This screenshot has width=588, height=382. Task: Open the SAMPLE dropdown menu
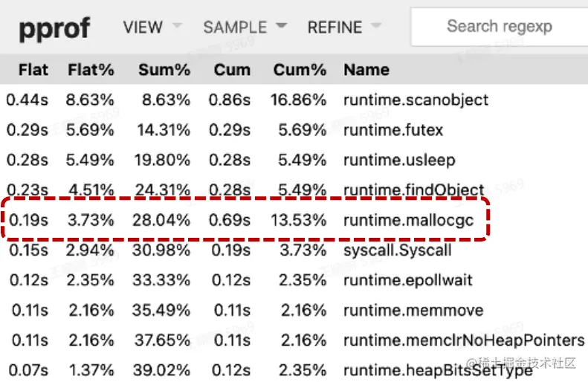[245, 27]
